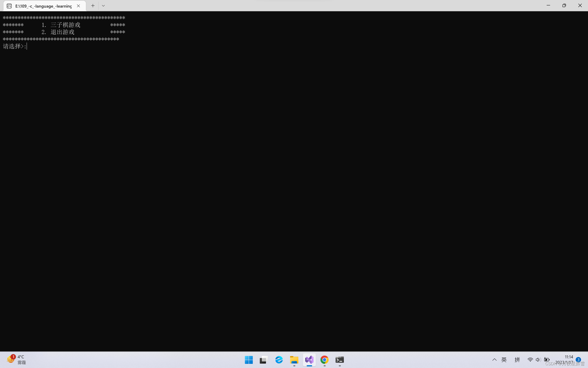Toggle input language 英 indicator
The image size is (588, 368).
[504, 359]
